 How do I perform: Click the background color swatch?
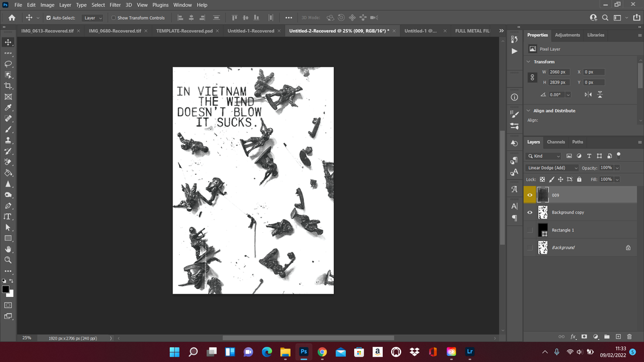11,294
